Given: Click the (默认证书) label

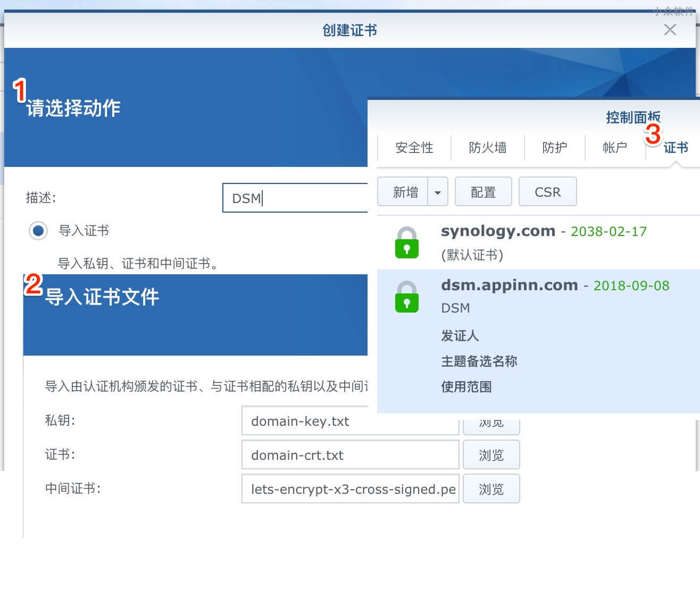Looking at the screenshot, I should pos(472,255).
